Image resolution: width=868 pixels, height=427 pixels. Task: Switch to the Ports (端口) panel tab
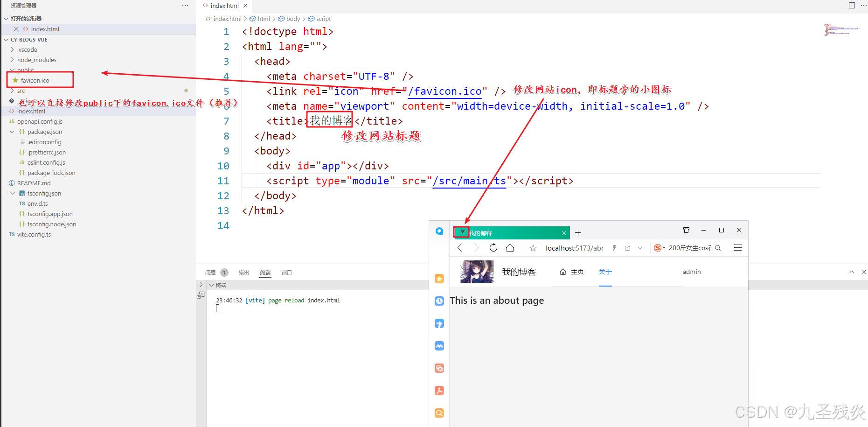coord(287,273)
